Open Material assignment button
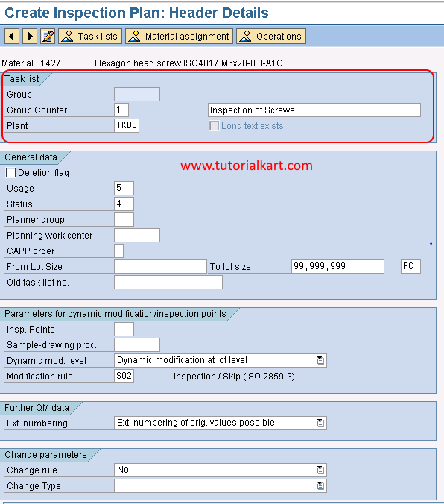The height and width of the screenshot is (504, 444). (x=179, y=36)
